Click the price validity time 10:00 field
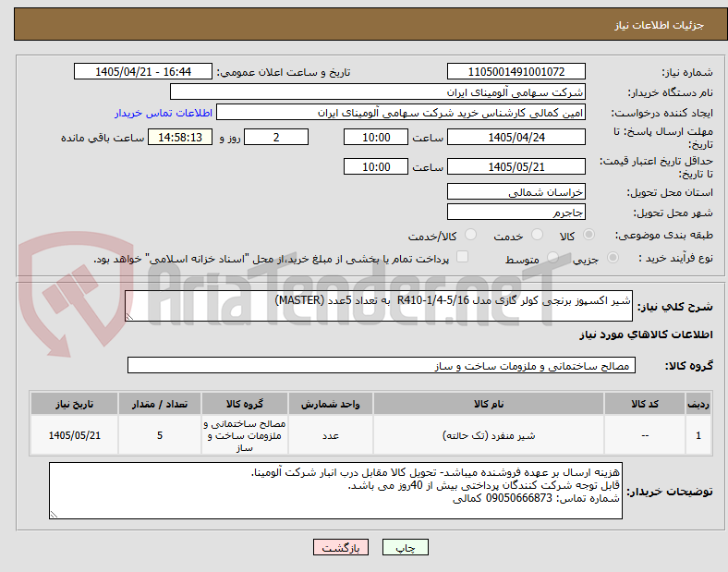This screenshot has width=728, height=572. pyautogui.click(x=376, y=166)
